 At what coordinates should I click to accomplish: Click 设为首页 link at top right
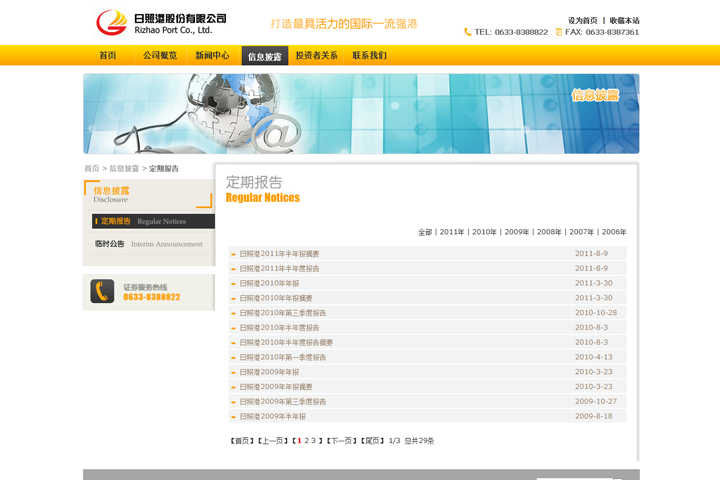pos(582,20)
